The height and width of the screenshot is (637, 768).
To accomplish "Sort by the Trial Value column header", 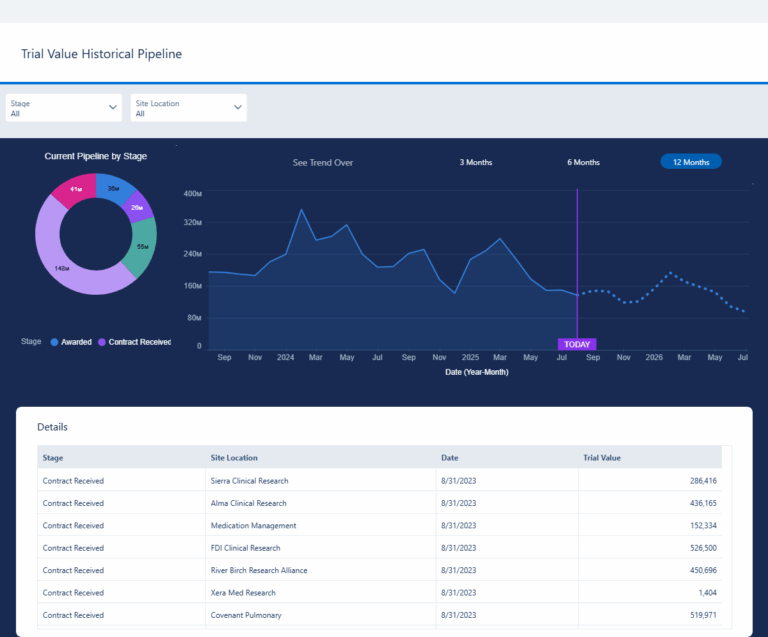I will (602, 458).
